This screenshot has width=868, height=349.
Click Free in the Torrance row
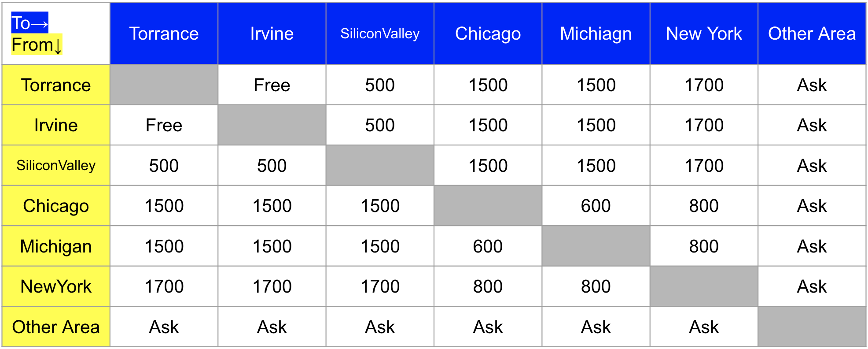point(272,85)
